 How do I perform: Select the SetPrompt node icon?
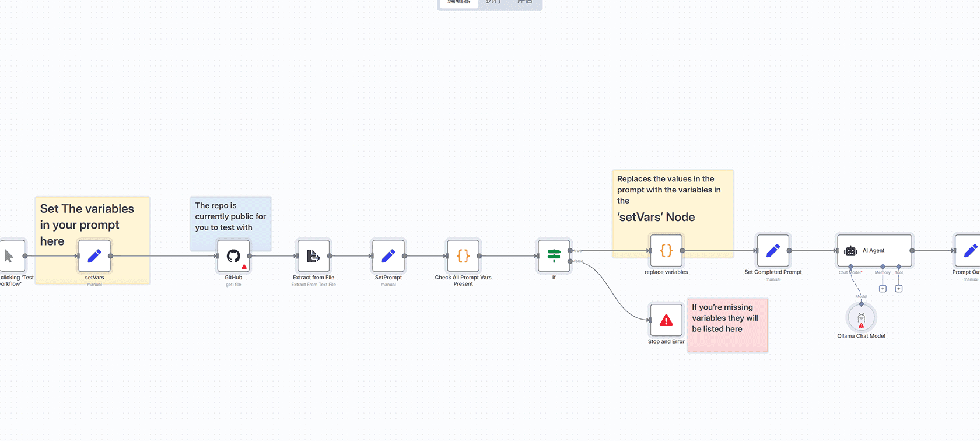[x=388, y=256]
